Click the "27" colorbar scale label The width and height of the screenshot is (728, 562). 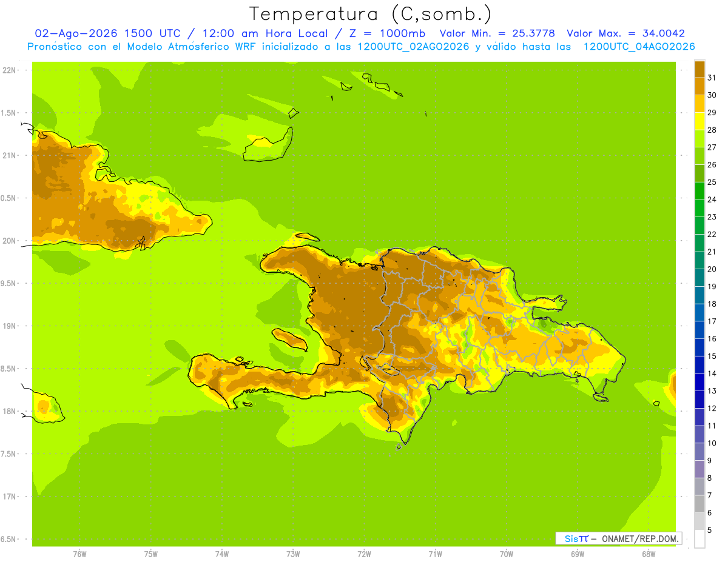(712, 147)
